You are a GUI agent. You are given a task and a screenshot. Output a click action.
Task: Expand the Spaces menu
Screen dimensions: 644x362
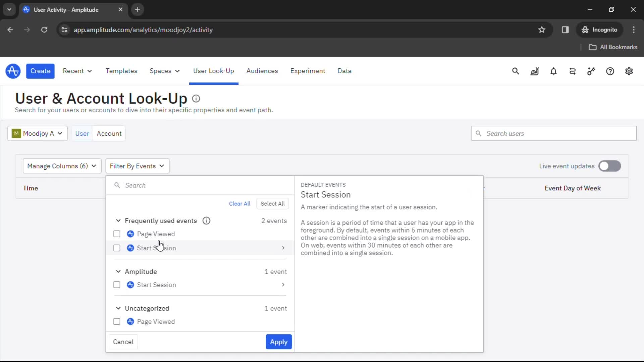164,71
